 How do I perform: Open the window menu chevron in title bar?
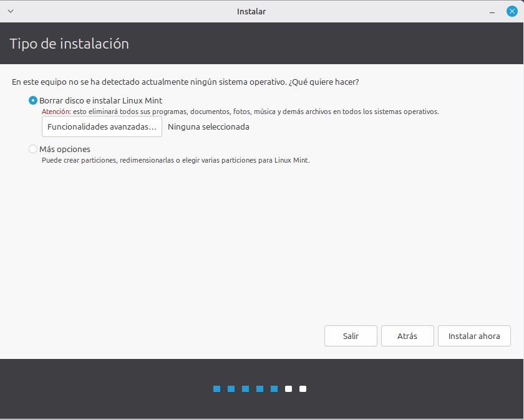click(10, 11)
